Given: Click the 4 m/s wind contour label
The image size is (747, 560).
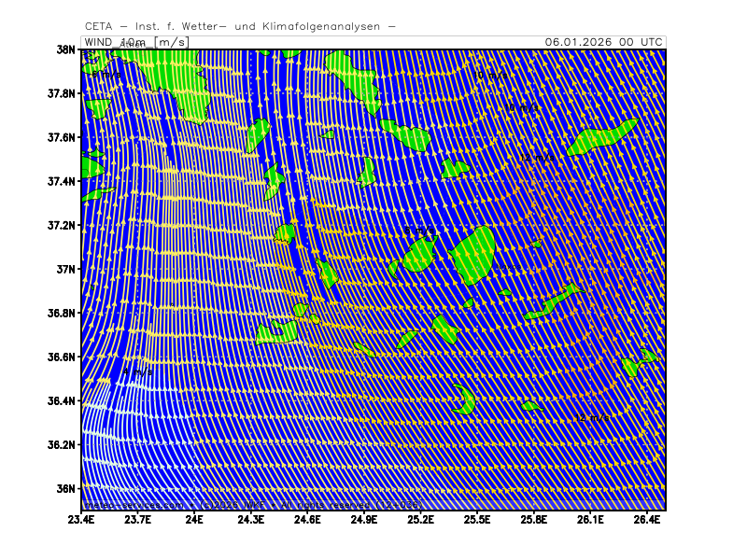Looking at the screenshot, I should point(137,371).
